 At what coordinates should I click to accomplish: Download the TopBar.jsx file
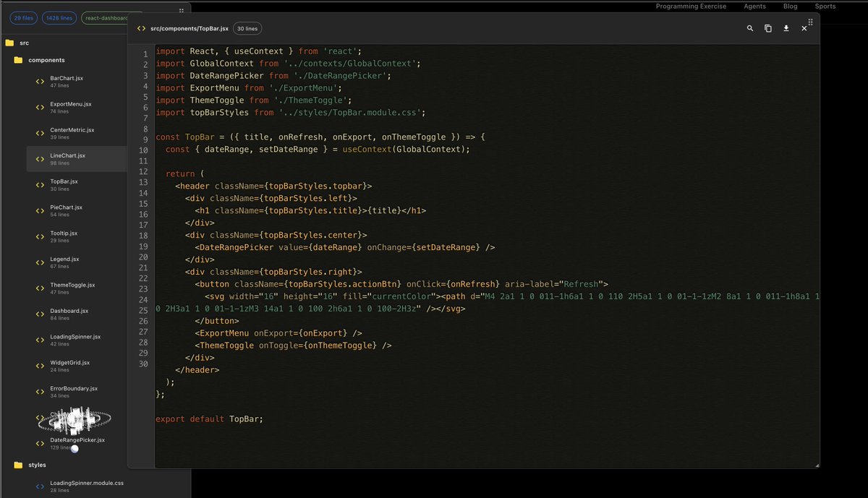pyautogui.click(x=786, y=28)
